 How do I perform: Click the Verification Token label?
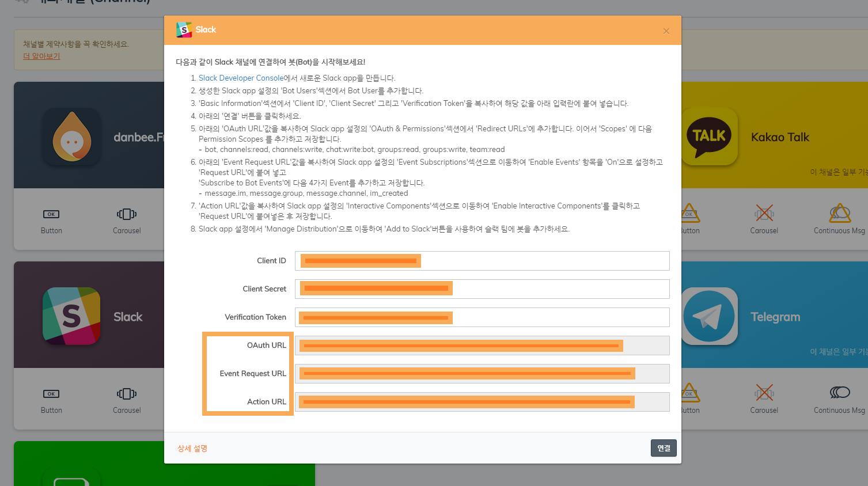coord(255,317)
